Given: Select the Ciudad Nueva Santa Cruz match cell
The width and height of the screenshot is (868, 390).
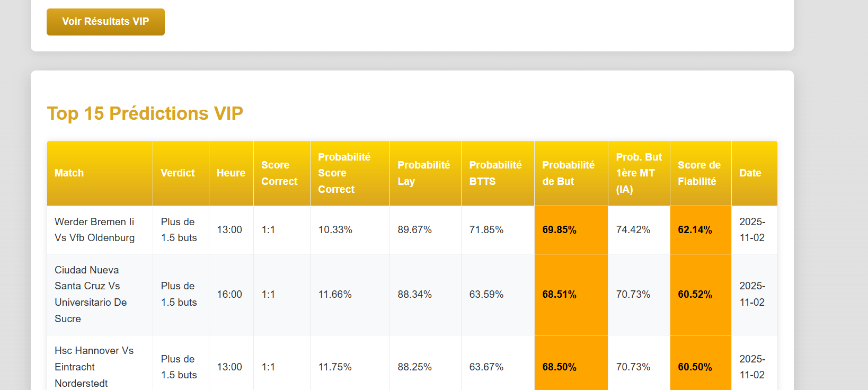Looking at the screenshot, I should click(x=100, y=295).
